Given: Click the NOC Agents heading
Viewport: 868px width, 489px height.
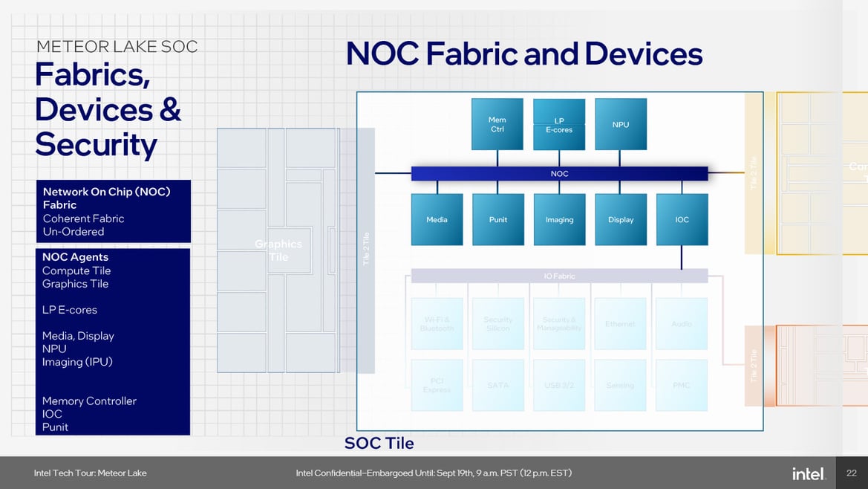Looking at the screenshot, I should click(x=75, y=257).
